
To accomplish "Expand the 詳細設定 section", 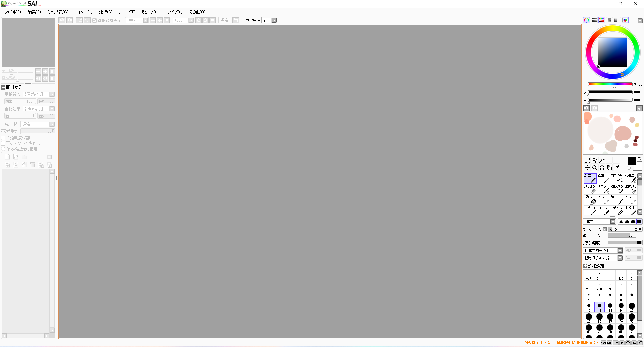I will click(x=585, y=266).
